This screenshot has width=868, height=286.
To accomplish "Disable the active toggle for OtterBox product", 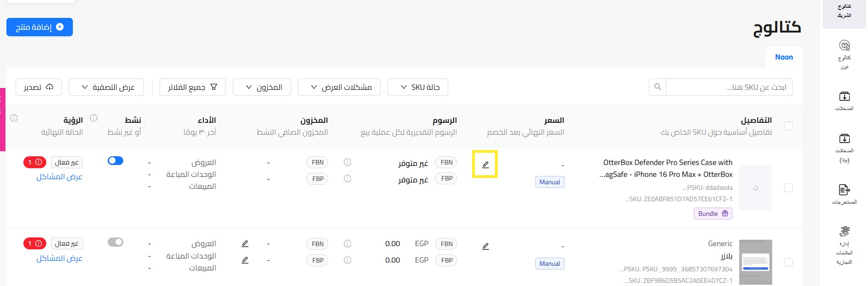I will click(115, 161).
